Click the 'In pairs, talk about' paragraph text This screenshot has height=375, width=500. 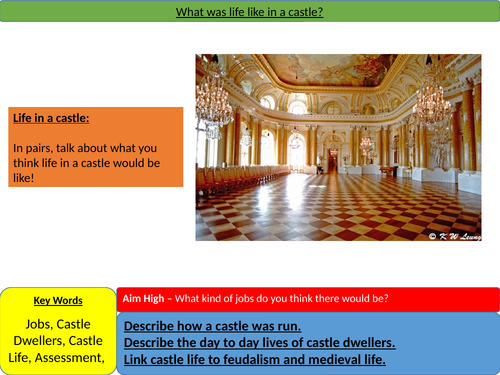tap(87, 163)
